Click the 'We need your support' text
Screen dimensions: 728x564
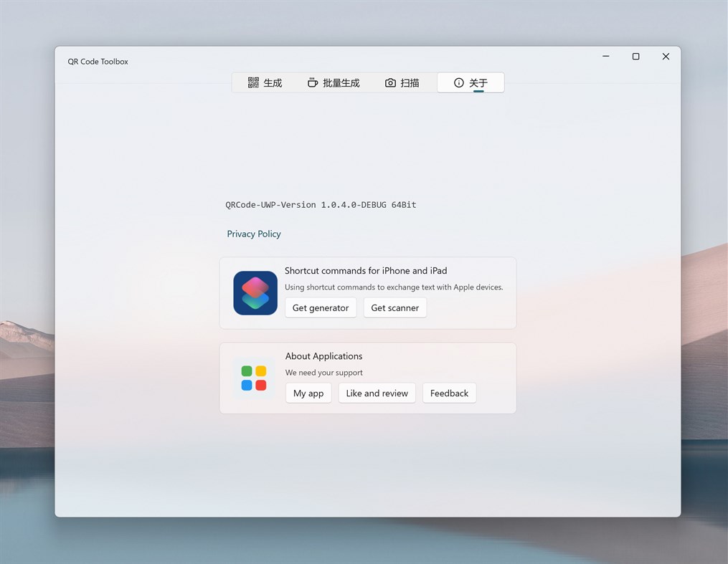pos(323,373)
